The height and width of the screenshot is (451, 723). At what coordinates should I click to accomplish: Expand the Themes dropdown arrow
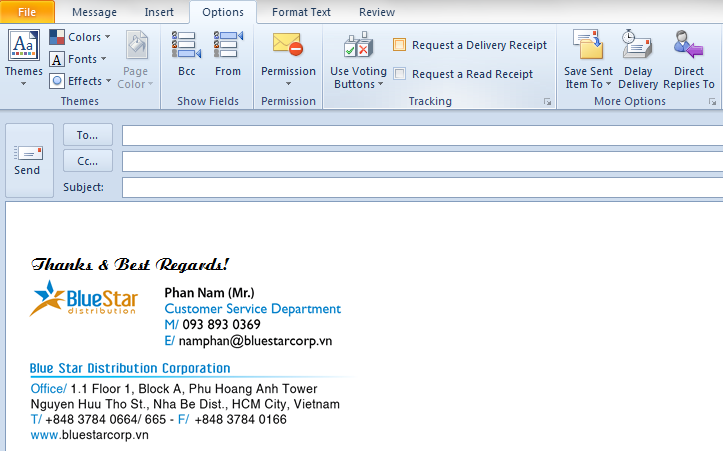[24, 84]
